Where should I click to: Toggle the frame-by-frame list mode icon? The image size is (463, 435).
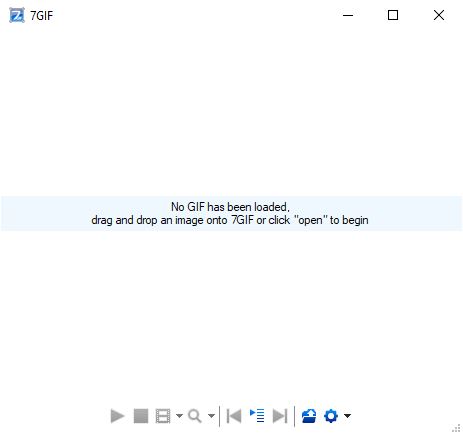257,416
